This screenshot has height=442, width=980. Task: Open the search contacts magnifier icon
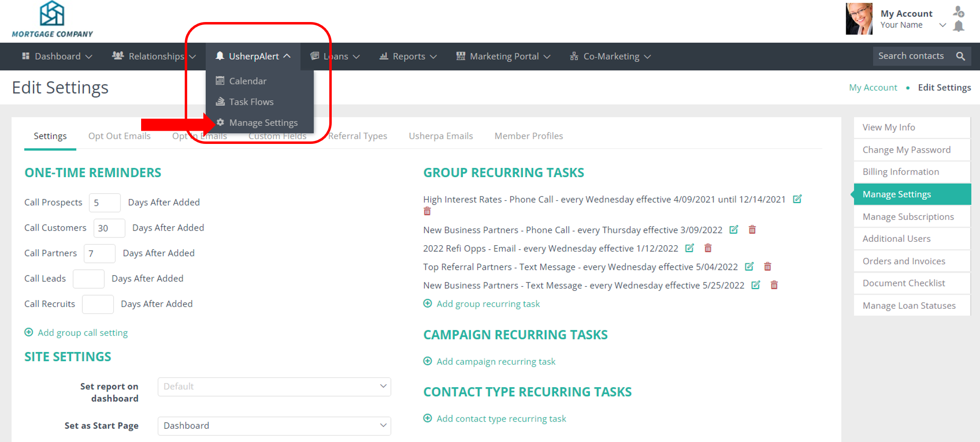[960, 56]
